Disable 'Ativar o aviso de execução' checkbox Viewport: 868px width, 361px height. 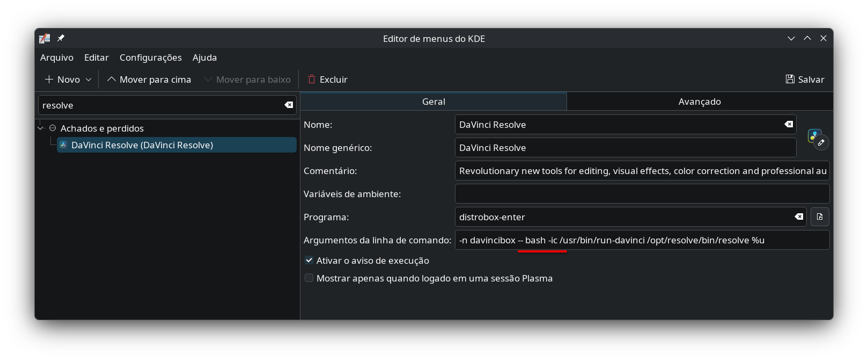click(309, 261)
